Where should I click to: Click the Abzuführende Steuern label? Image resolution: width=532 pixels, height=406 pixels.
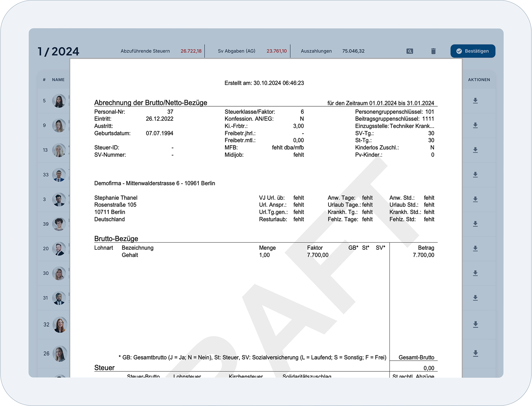point(145,51)
